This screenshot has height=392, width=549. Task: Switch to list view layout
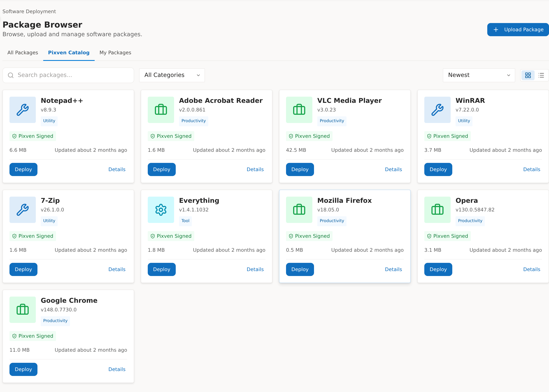(x=541, y=75)
